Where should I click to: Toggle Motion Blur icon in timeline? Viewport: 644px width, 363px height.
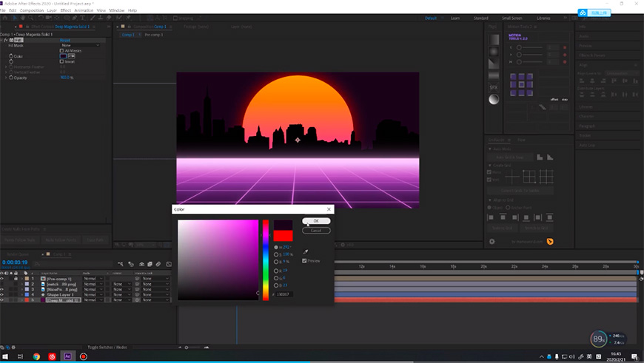click(158, 264)
